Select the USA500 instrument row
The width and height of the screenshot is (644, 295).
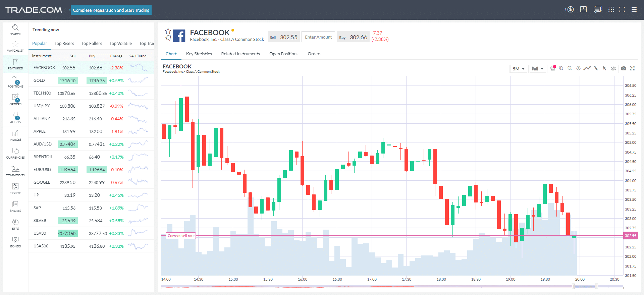tap(91, 246)
